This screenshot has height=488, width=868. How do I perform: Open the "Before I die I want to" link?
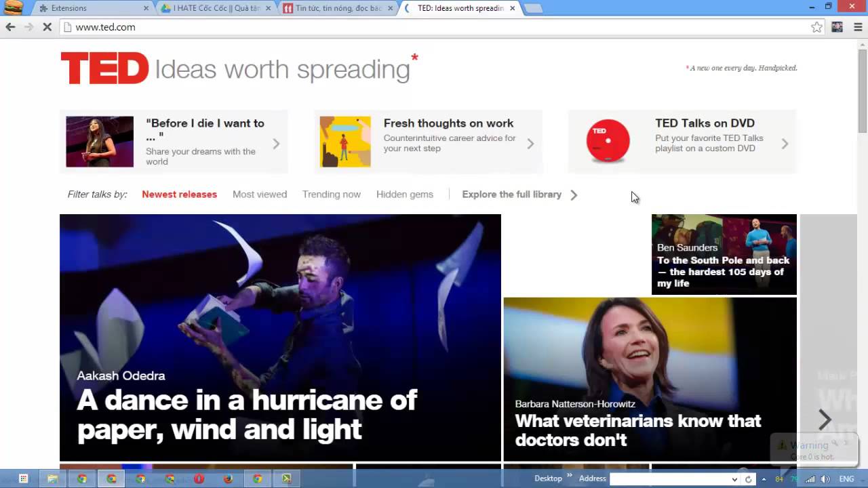point(205,129)
